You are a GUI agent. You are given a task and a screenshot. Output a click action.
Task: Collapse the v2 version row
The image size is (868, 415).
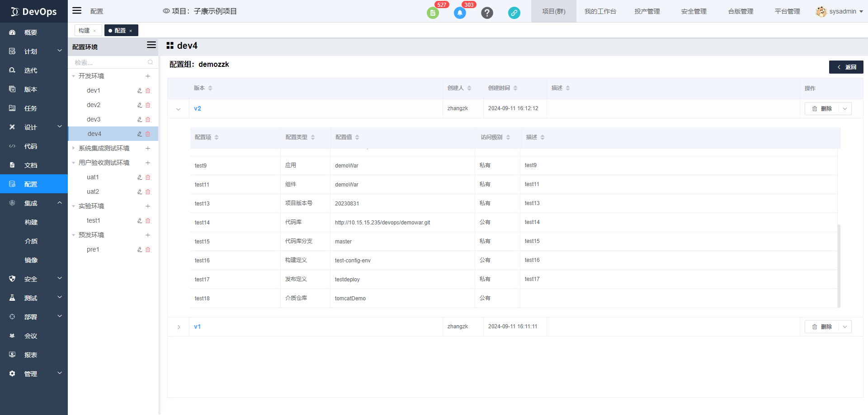179,109
